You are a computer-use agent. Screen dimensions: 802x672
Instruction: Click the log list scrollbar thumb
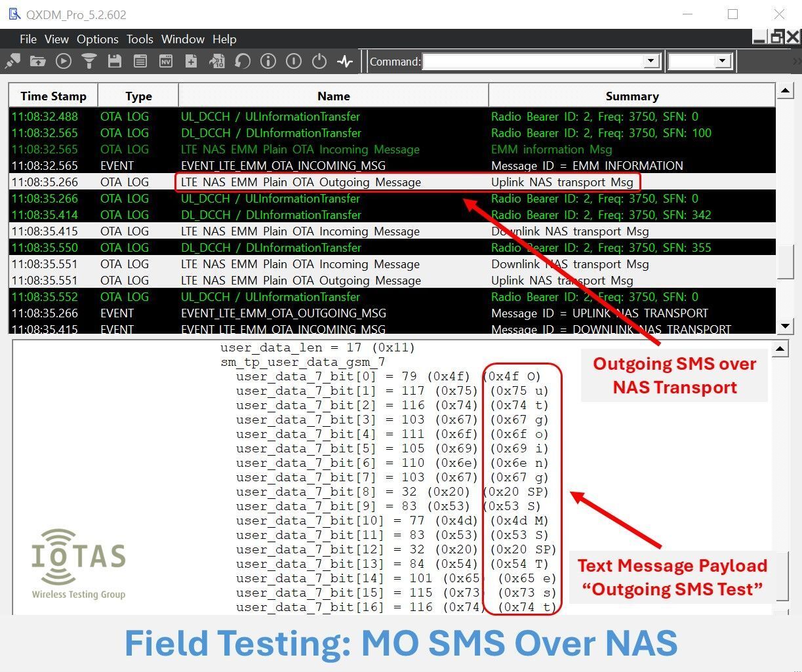coord(785,262)
